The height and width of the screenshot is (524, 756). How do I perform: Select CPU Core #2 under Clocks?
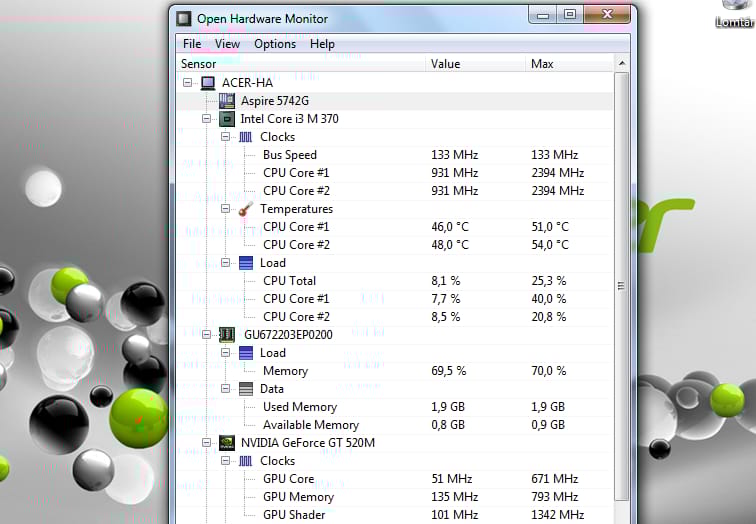tap(395, 191)
